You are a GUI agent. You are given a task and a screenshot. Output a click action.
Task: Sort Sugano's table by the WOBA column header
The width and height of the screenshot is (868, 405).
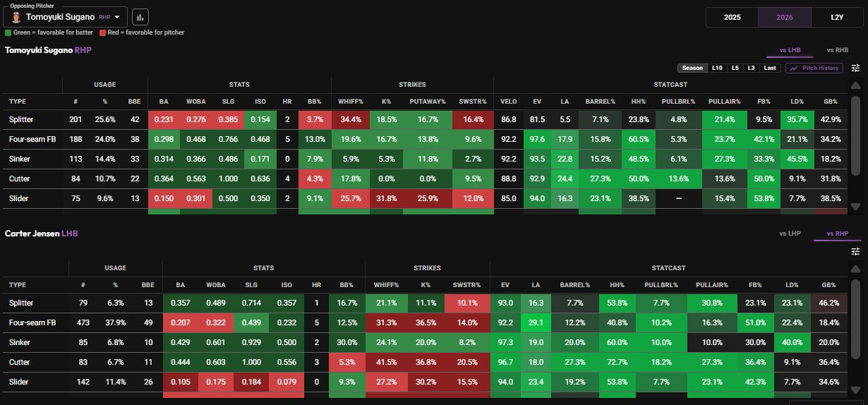pos(196,102)
